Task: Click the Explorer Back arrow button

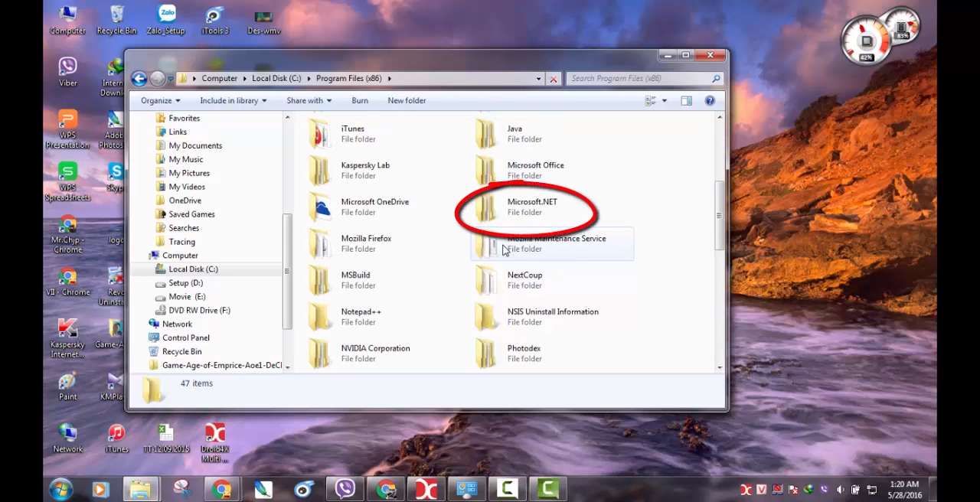Action: [x=139, y=78]
